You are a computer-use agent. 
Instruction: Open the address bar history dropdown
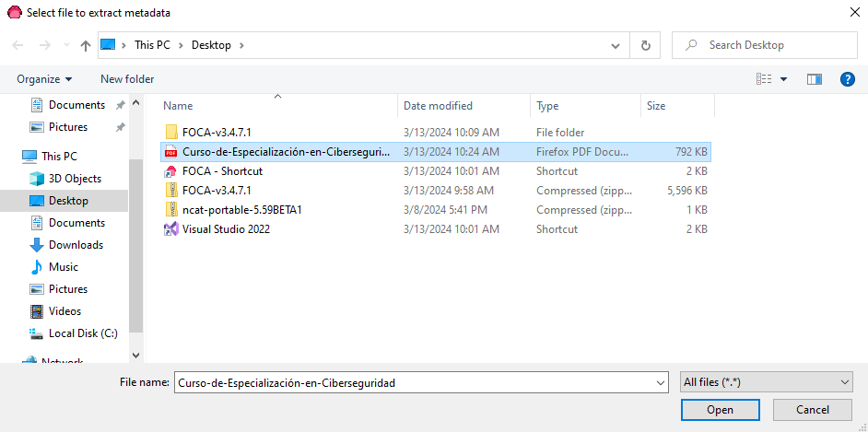click(615, 45)
